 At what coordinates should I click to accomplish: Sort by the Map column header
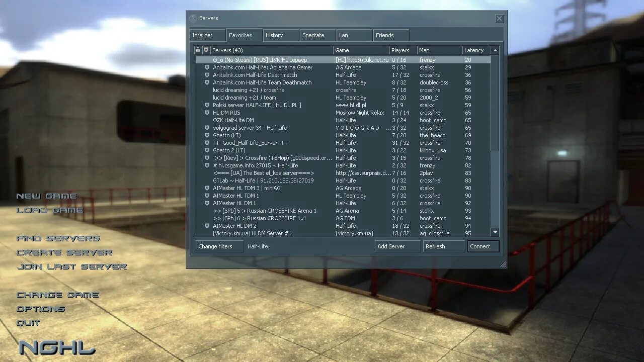(x=440, y=50)
